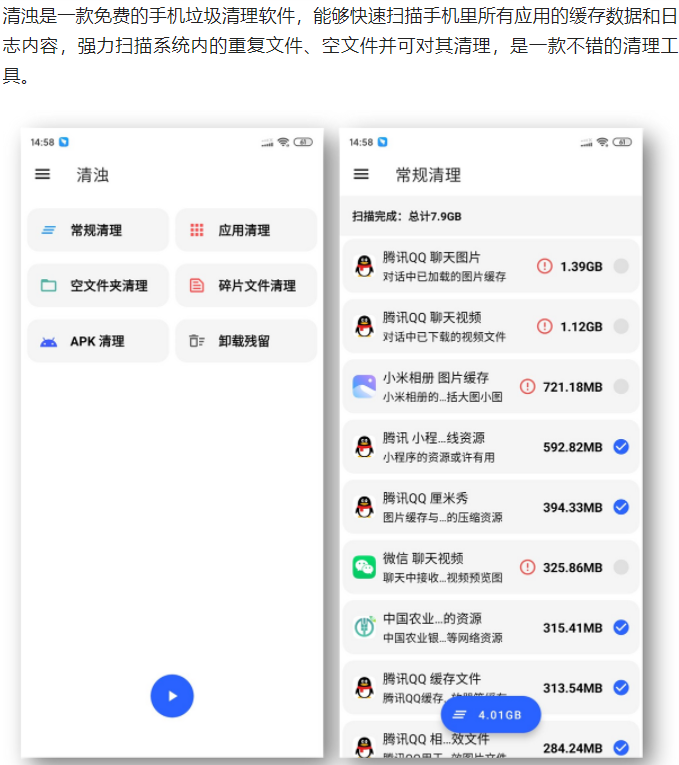Click QQ icon of 腾讯 小程...线资源

tap(364, 447)
